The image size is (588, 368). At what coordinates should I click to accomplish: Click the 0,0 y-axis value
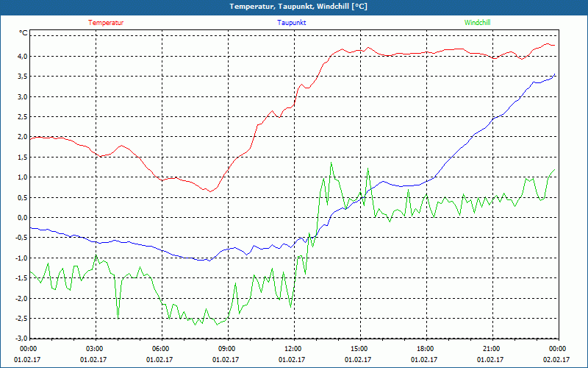point(23,218)
